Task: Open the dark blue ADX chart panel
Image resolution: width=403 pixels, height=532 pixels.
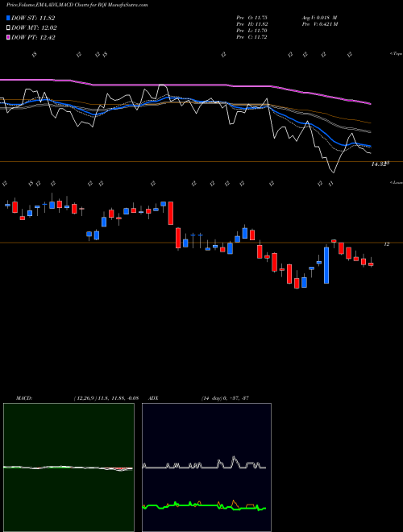Action: pos(206,468)
